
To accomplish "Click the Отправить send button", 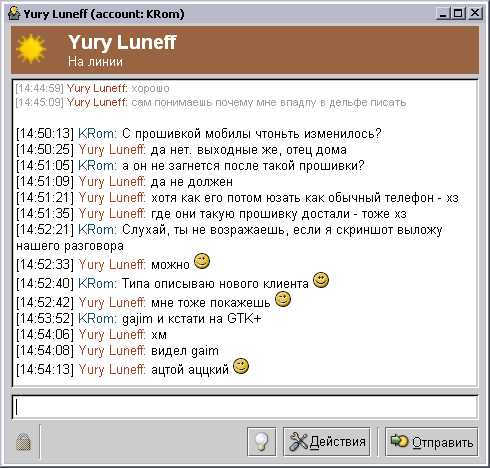I will tap(432, 442).
